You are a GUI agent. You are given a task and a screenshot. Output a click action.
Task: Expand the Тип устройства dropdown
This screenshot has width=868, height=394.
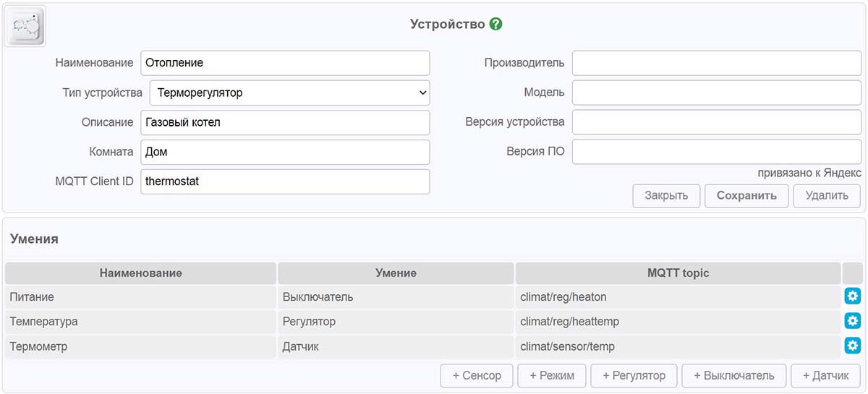pos(289,93)
